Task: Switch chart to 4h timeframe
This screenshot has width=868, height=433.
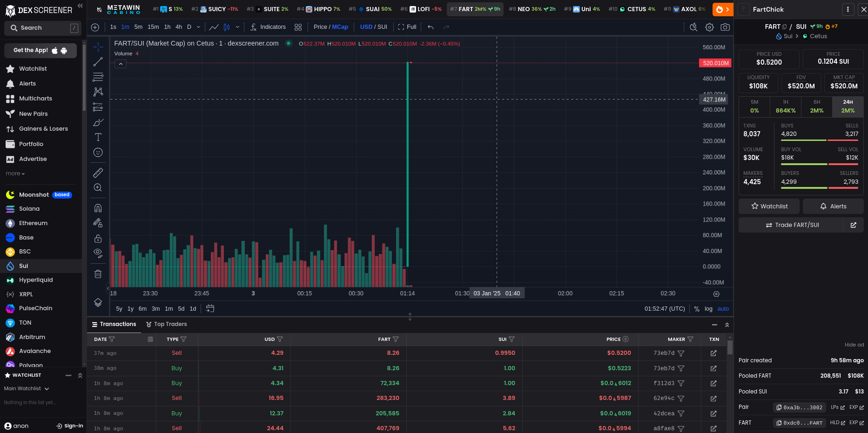Action: tap(179, 27)
